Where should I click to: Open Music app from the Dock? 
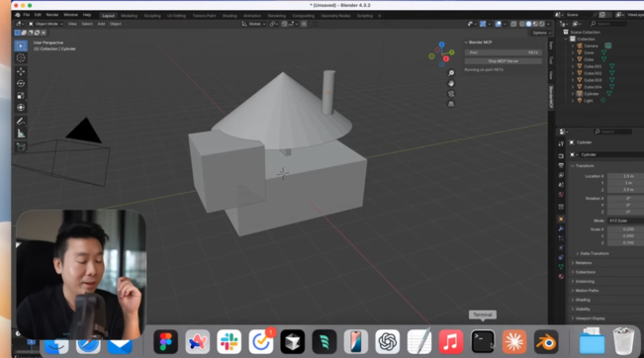pos(450,341)
